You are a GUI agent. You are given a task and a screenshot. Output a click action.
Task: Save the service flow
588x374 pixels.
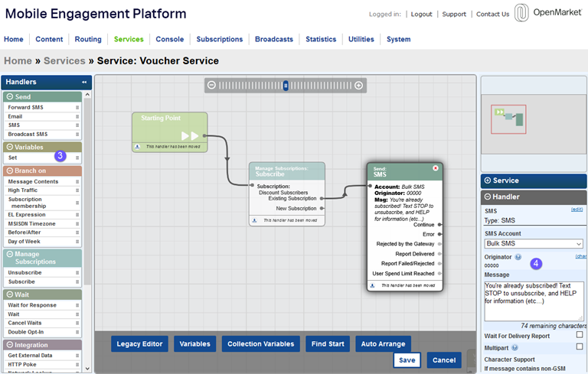(x=407, y=360)
